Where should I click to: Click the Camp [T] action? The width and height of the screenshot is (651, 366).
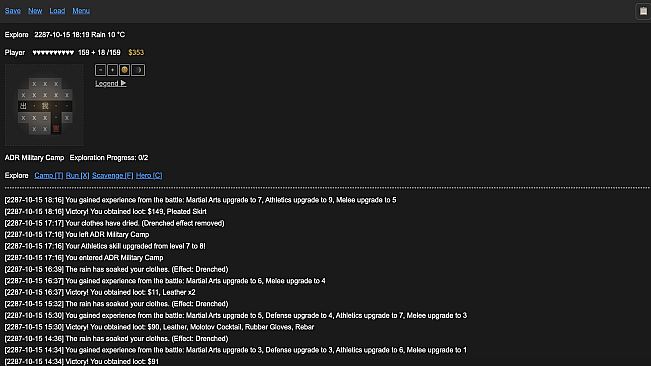49,176
